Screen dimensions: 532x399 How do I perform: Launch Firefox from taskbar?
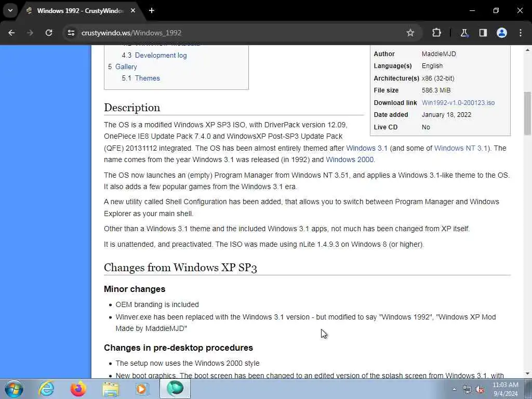pos(78,389)
